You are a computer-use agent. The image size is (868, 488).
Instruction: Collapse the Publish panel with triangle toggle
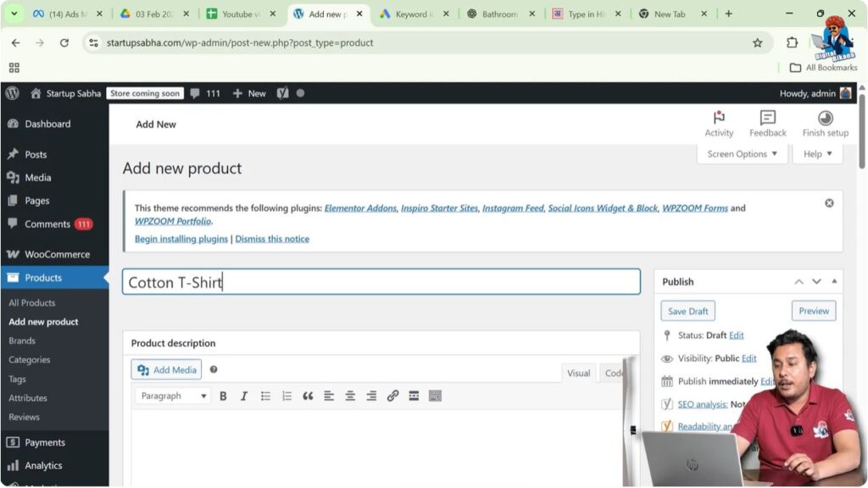click(x=835, y=281)
